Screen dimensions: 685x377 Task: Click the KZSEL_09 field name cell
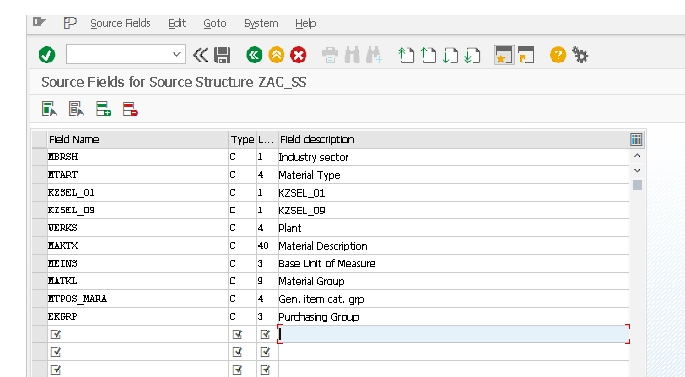(138, 210)
